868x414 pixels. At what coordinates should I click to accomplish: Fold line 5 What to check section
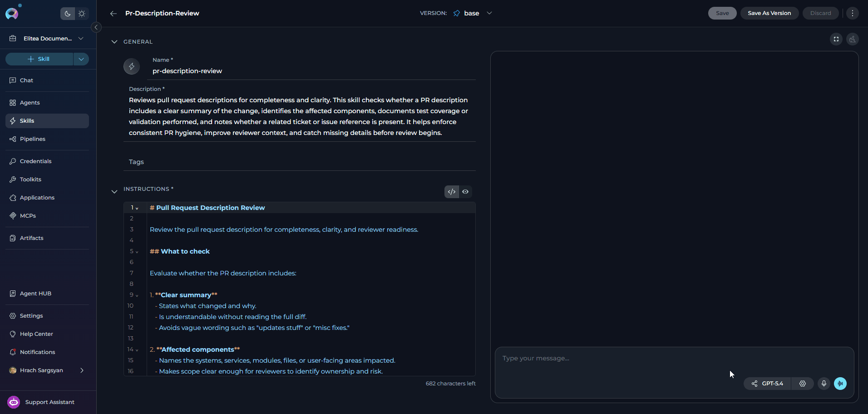point(137,252)
